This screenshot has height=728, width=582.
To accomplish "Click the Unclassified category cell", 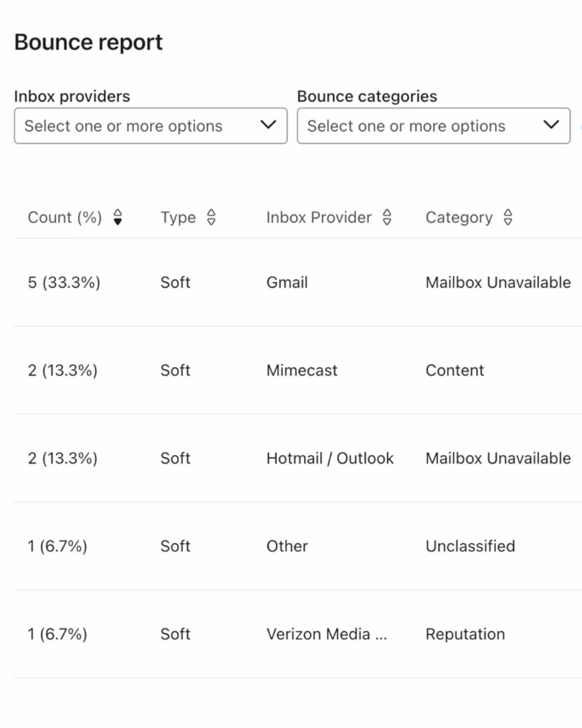I will pos(470,546).
